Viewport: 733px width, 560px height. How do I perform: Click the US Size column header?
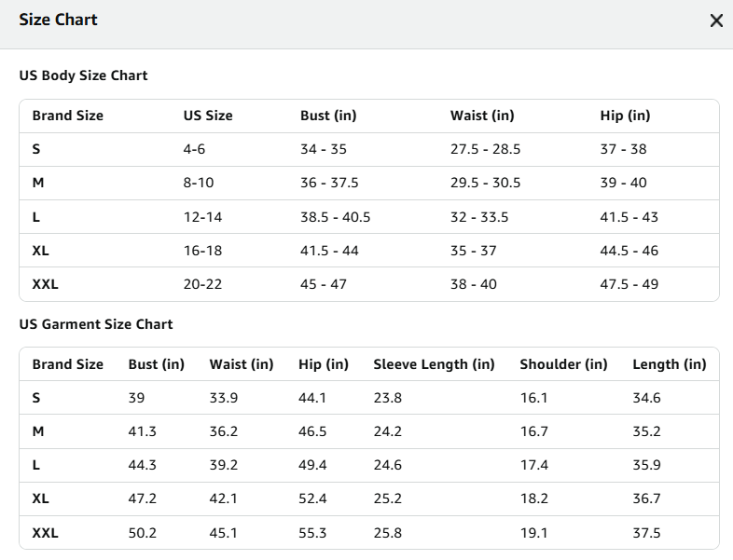click(x=208, y=116)
